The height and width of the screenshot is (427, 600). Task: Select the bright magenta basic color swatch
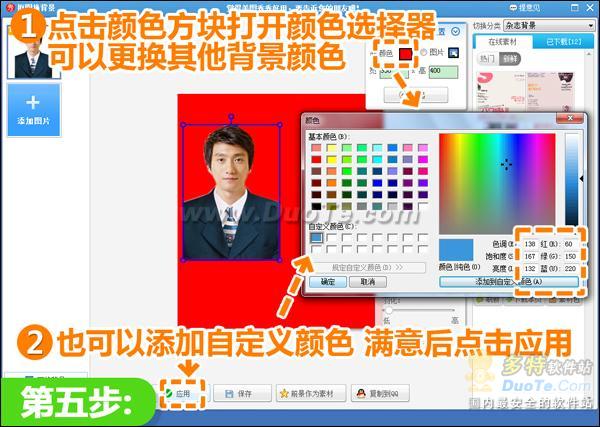click(x=423, y=160)
